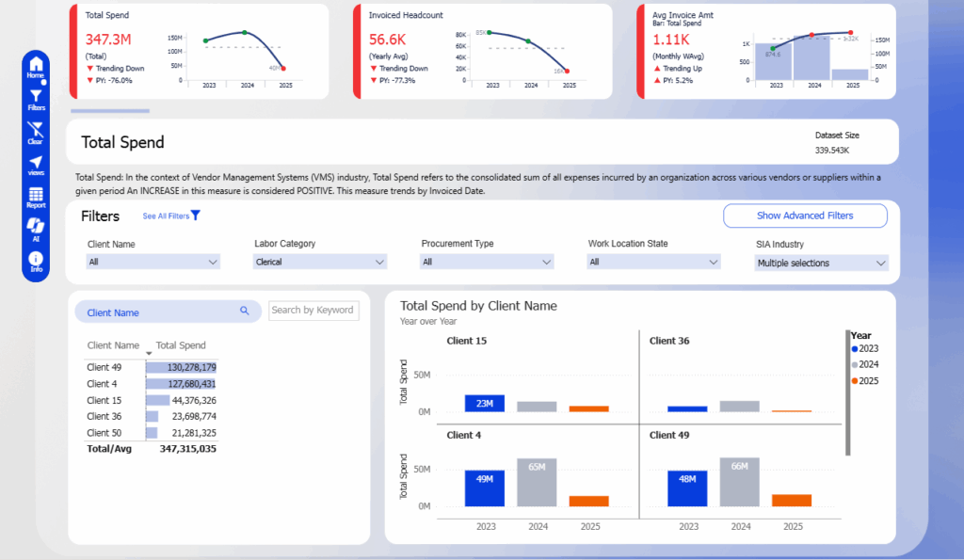Toggle the 2025 year legend item

point(864,380)
